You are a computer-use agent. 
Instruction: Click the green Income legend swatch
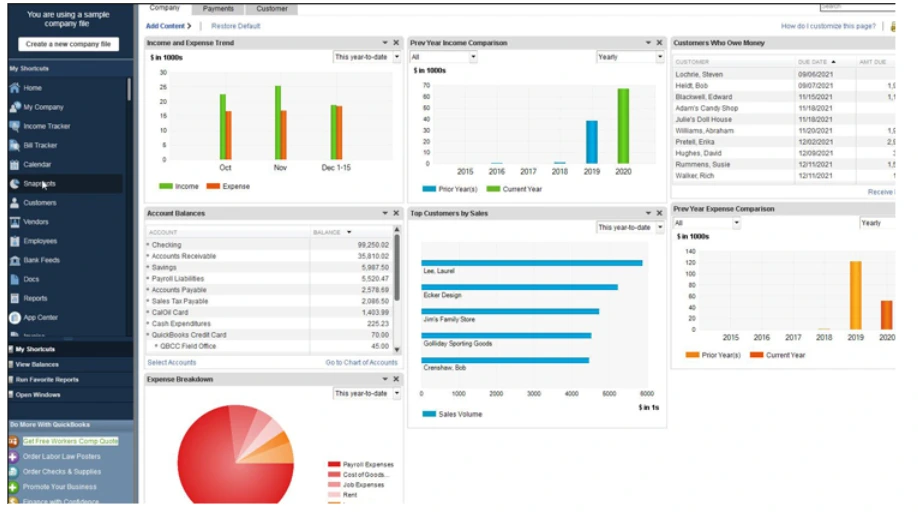pos(166,186)
